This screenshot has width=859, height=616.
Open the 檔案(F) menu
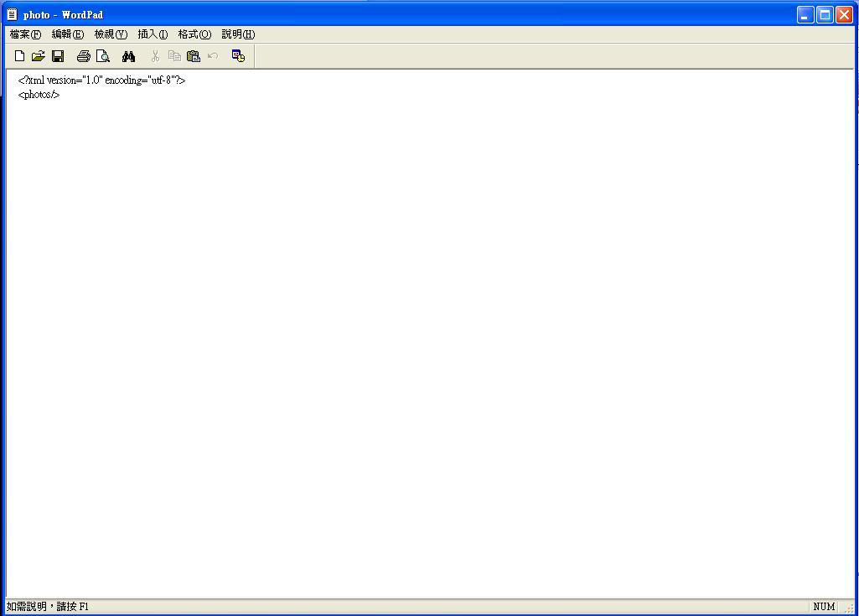tap(25, 34)
